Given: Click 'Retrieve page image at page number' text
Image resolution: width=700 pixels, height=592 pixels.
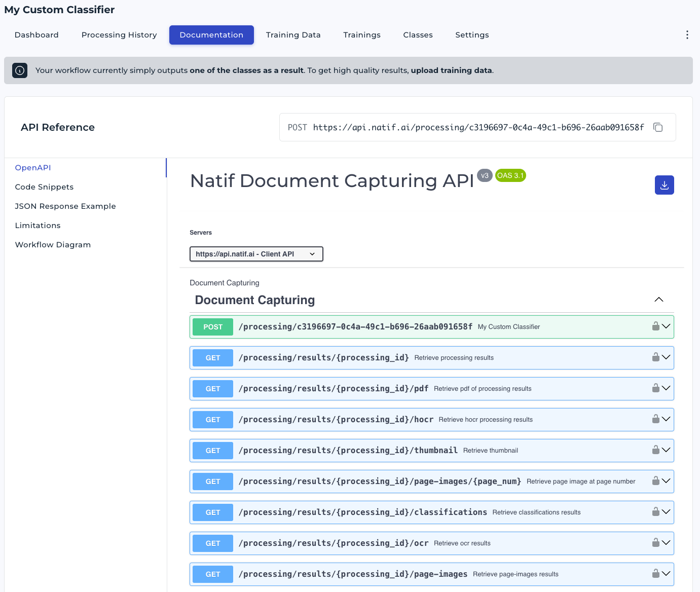Looking at the screenshot, I should (x=581, y=482).
